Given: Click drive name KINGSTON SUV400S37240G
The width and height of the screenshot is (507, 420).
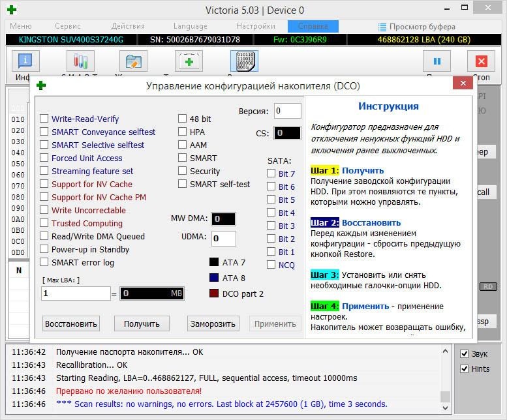Looking at the screenshot, I should coord(71,40).
